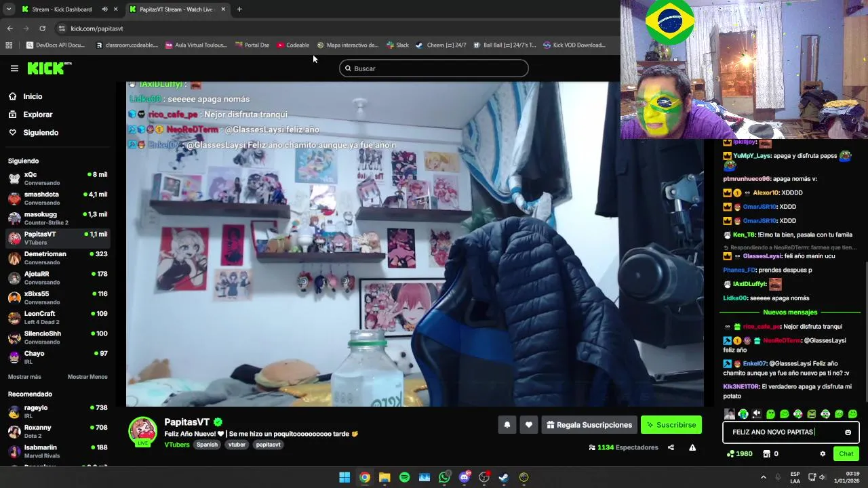
Task: Open Explorar in the sidebar
Action: pos(31,115)
